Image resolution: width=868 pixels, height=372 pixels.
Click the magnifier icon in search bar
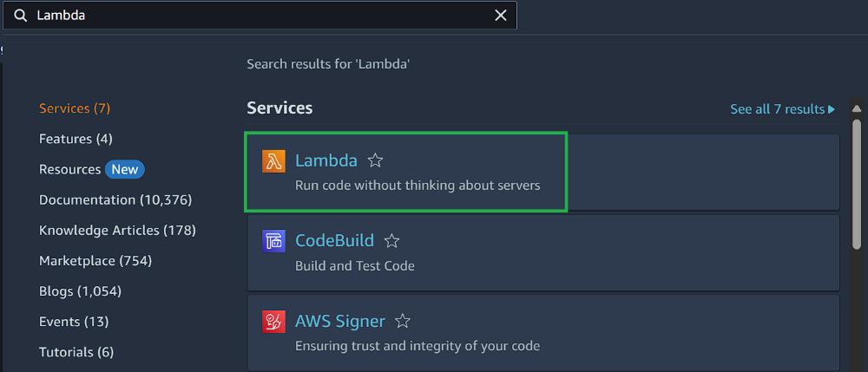pyautogui.click(x=21, y=16)
